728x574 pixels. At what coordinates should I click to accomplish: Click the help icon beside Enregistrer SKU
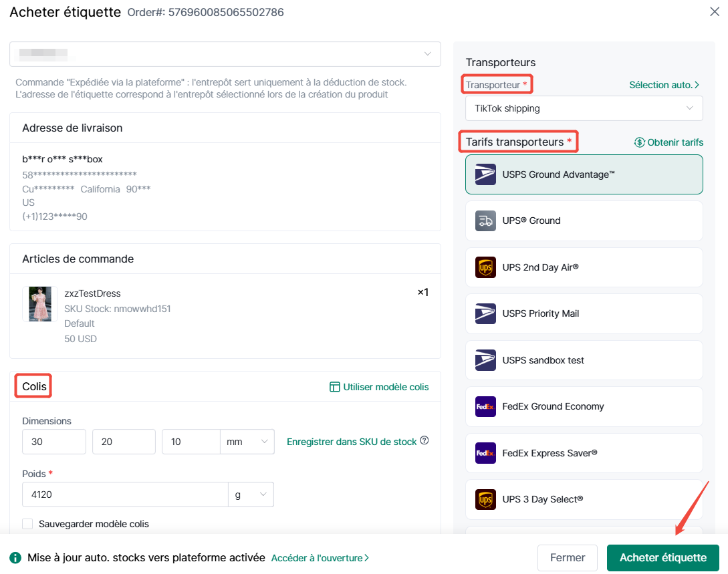pos(424,440)
